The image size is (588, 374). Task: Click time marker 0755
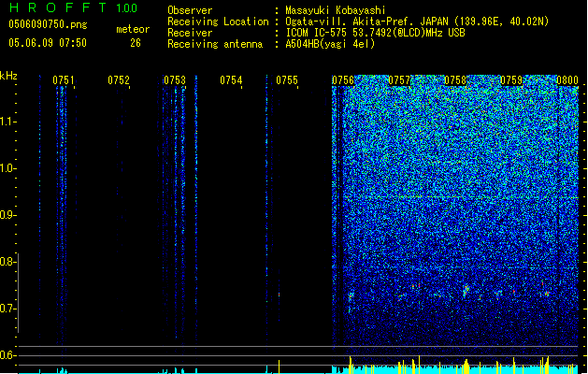[x=287, y=80]
